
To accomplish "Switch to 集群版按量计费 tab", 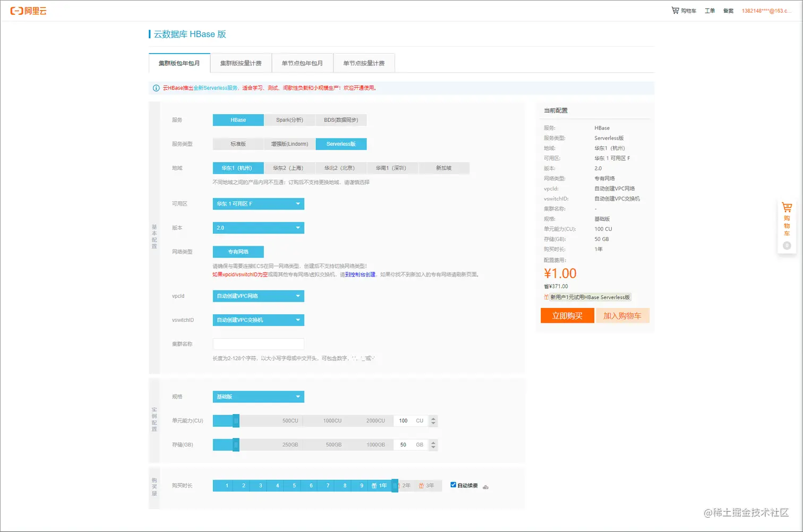I will tap(241, 63).
